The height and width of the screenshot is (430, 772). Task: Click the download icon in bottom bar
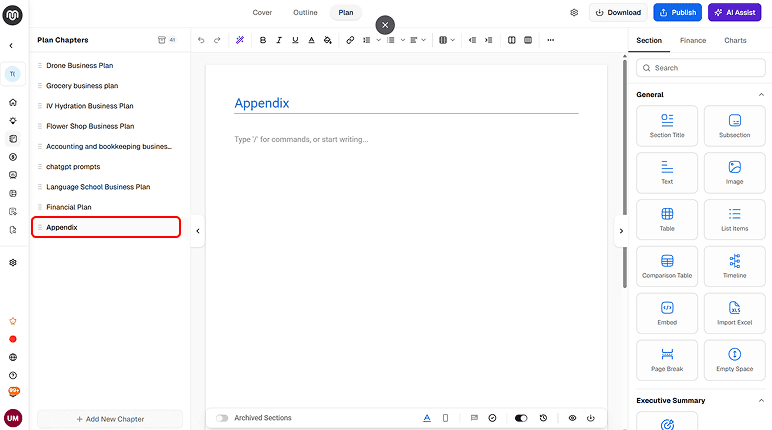point(590,418)
